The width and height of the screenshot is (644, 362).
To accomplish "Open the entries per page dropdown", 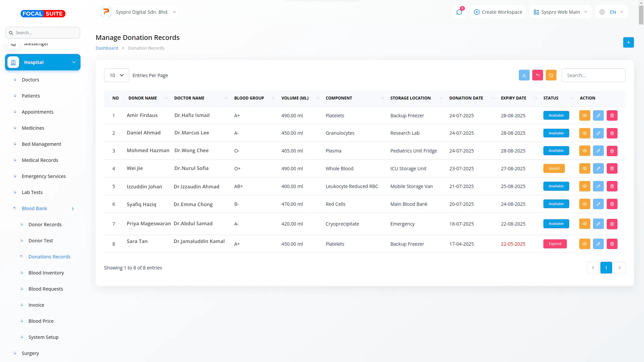I will (116, 75).
